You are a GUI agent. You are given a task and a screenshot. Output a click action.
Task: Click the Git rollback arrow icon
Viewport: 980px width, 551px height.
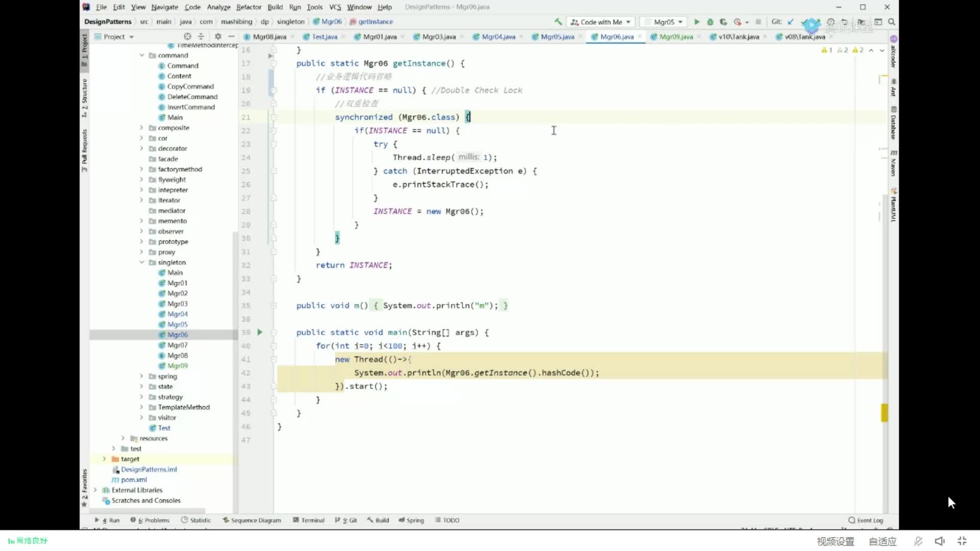click(845, 22)
